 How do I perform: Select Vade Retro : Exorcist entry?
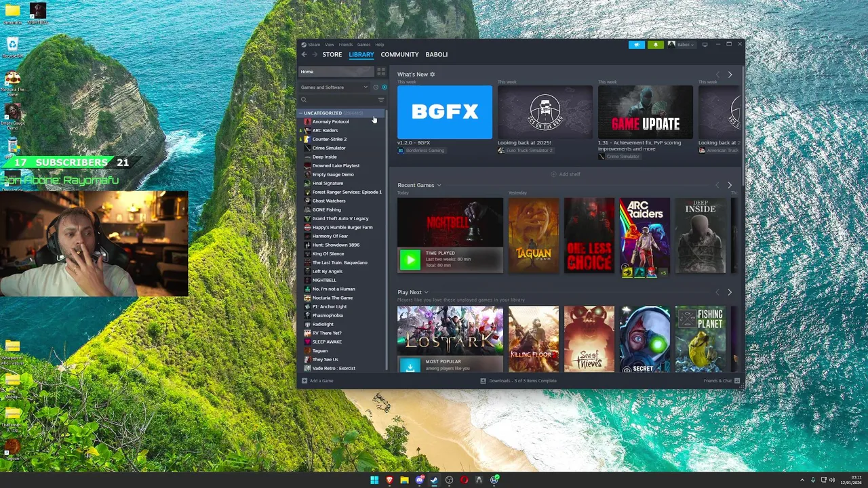334,368
